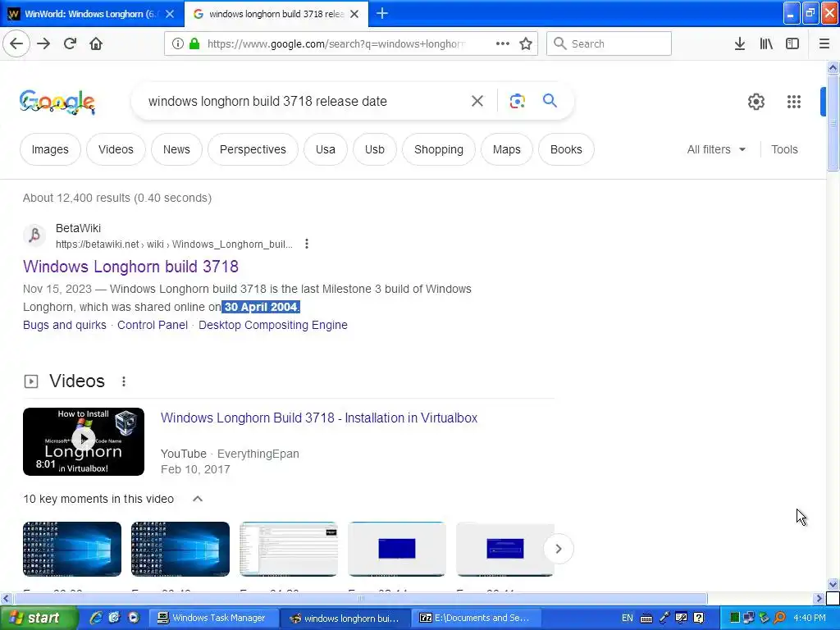Collapse the 10 key moments section
This screenshot has width=840, height=630.
198,499
